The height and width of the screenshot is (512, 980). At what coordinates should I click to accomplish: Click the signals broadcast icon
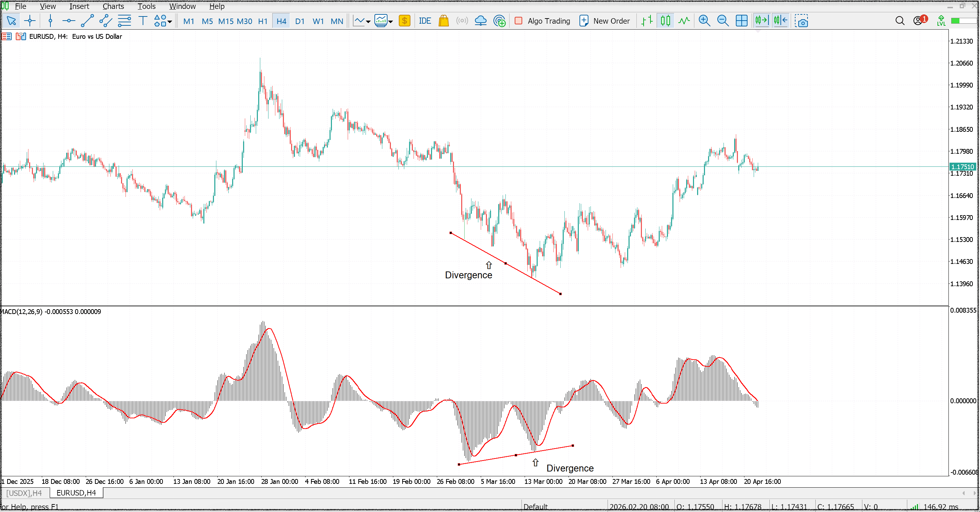tap(462, 21)
